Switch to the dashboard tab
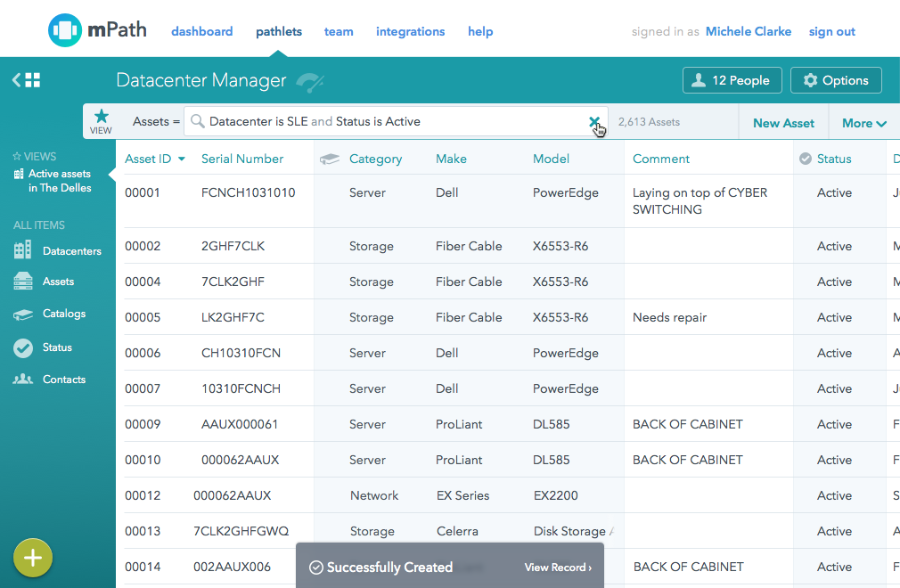Screen dimensions: 900x588 pos(201,31)
